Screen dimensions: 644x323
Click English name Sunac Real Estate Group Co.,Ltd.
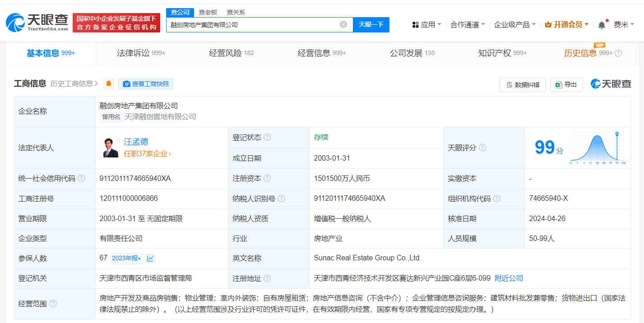(x=367, y=258)
